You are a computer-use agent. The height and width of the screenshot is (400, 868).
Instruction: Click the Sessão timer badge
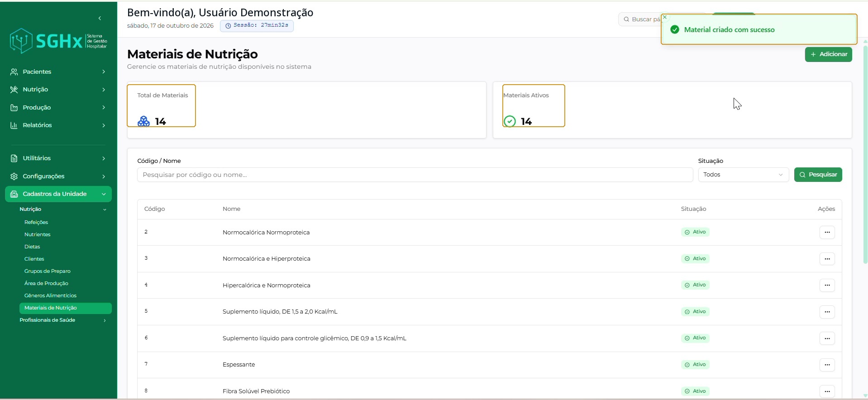[257, 26]
